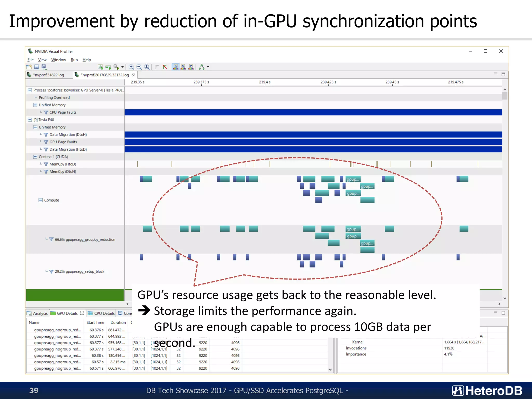Click filter icon beside GPU Page Faults
This screenshot has height=399, width=532.
pyautogui.click(x=46, y=142)
